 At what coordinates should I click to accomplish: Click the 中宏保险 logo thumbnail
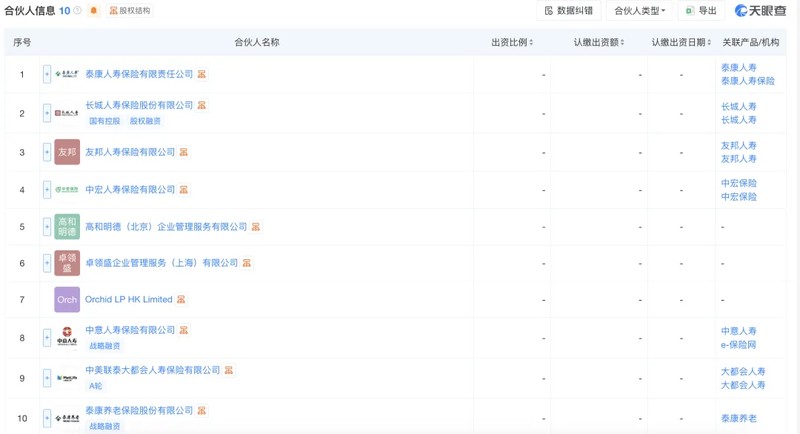(x=67, y=190)
